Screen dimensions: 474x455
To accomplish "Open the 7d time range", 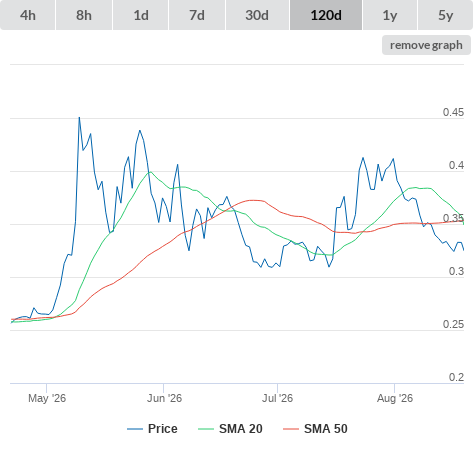I will tap(197, 15).
